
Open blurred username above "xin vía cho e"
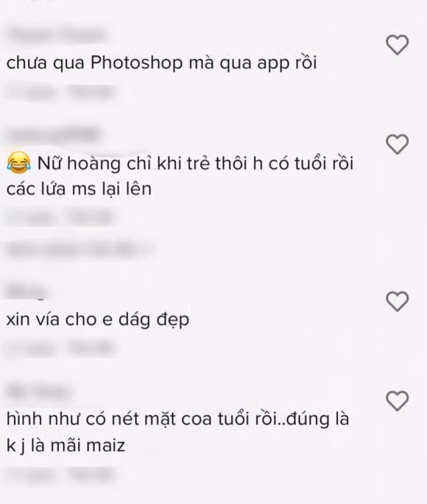(26, 292)
